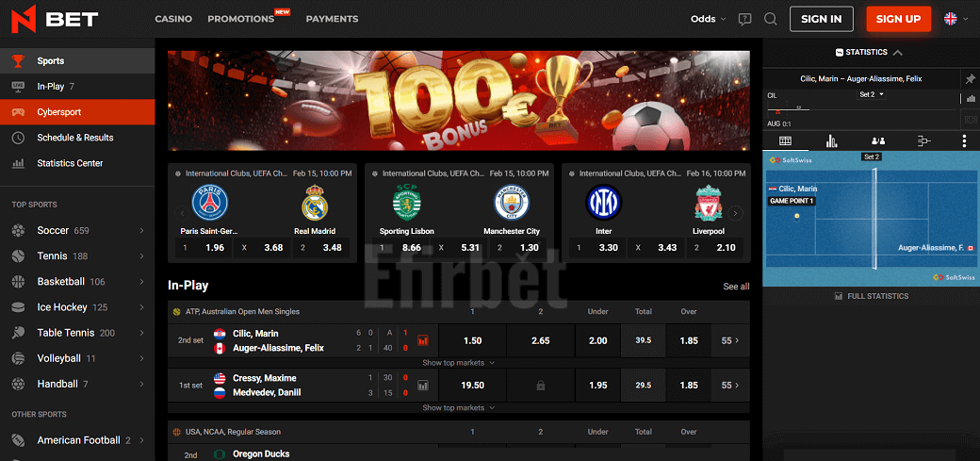This screenshot has height=461, width=980.
Task: Expand the Soccer category chevron
Action: coord(142,231)
